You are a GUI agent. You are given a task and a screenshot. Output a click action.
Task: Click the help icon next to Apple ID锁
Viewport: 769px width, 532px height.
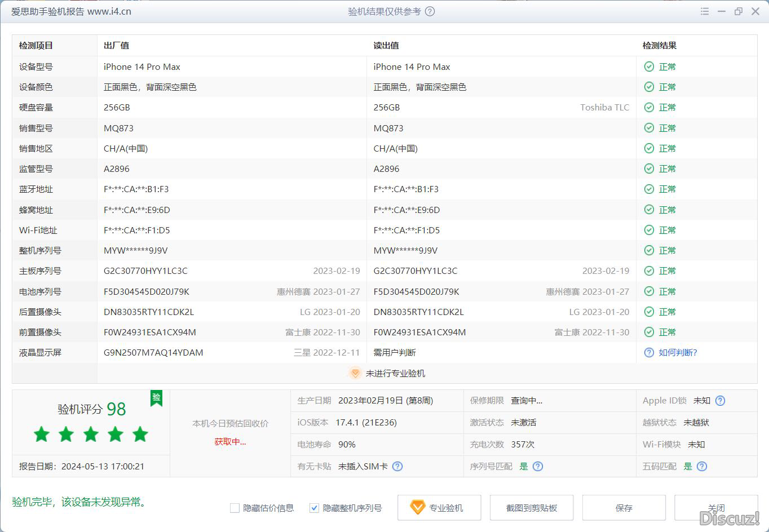720,401
